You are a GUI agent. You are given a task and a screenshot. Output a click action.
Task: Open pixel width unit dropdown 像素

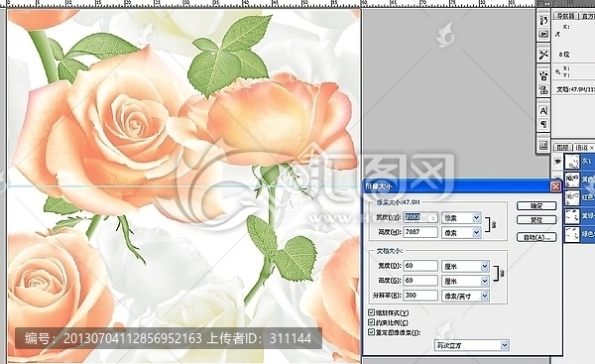[x=461, y=217]
